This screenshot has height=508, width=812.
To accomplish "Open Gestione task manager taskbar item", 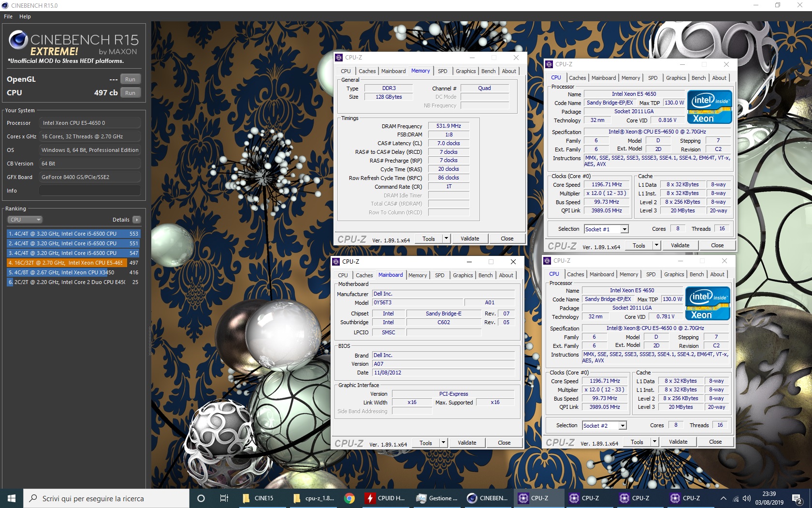I will coord(437,498).
